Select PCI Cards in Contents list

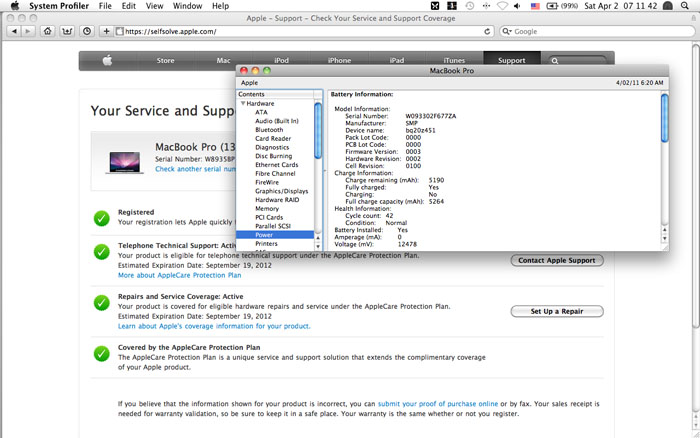click(x=269, y=217)
